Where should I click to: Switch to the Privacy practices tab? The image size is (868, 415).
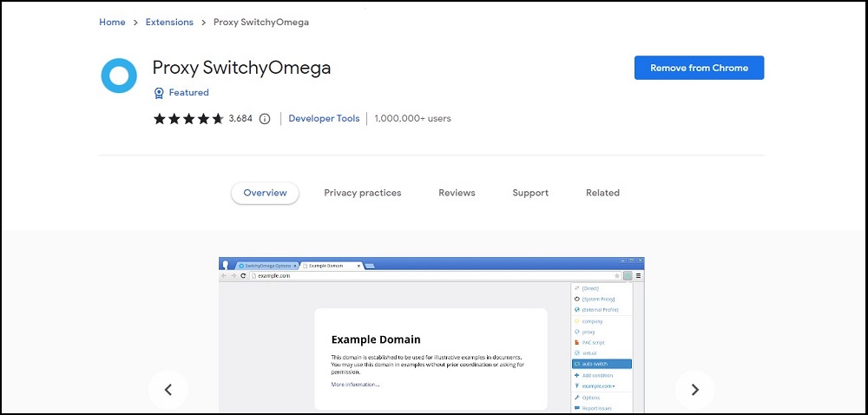click(363, 193)
